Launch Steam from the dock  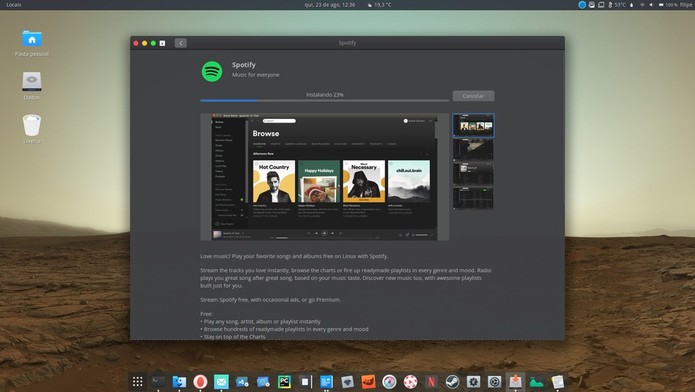click(x=452, y=381)
